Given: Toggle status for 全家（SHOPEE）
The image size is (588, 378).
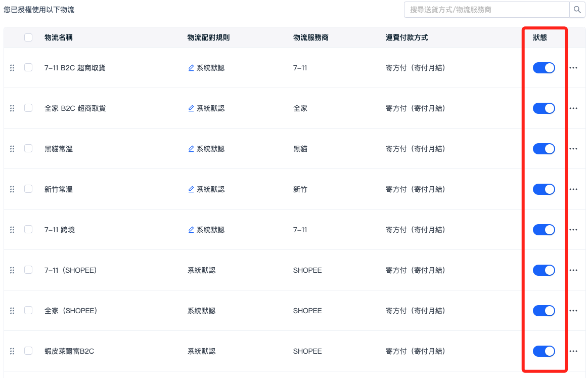Looking at the screenshot, I should pyautogui.click(x=544, y=311).
